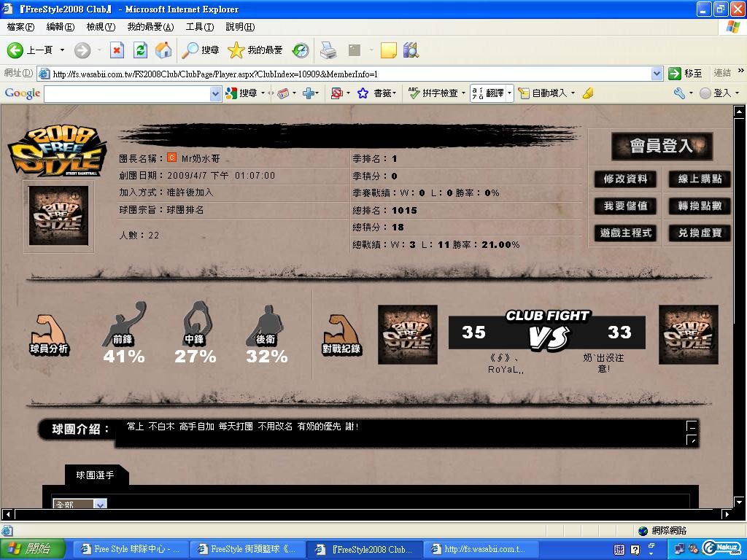Click the page URL address field

[x=350, y=74]
